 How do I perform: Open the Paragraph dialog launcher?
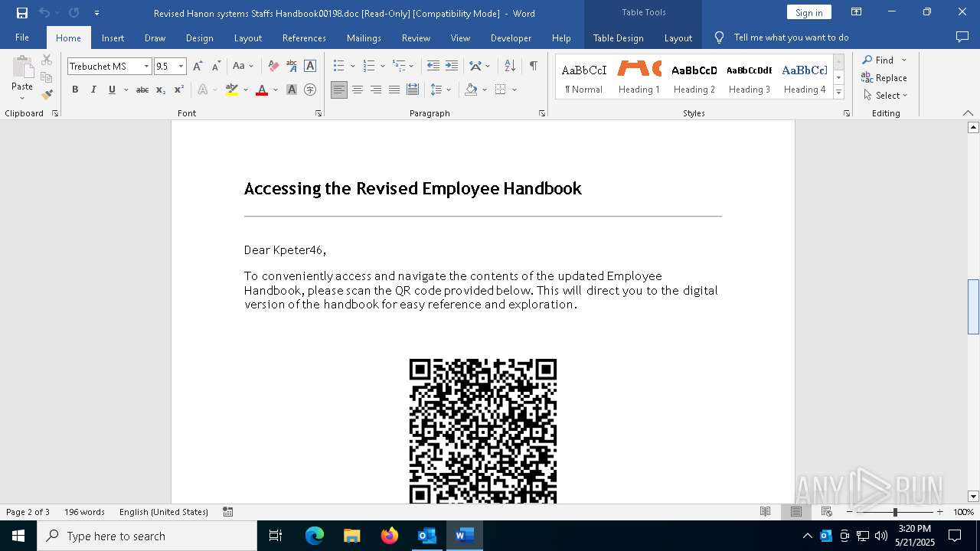pos(542,113)
